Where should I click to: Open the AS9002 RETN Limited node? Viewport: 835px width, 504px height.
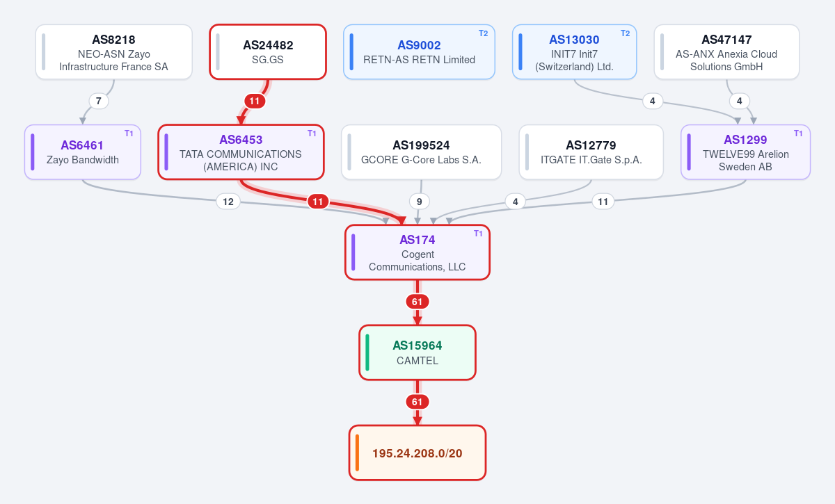[x=419, y=52]
